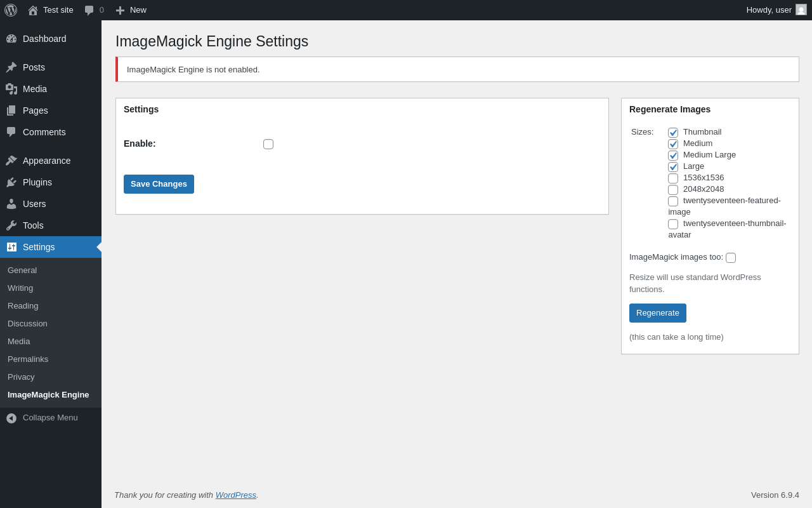Enable the ImageMagick Engine checkbox

click(268, 144)
